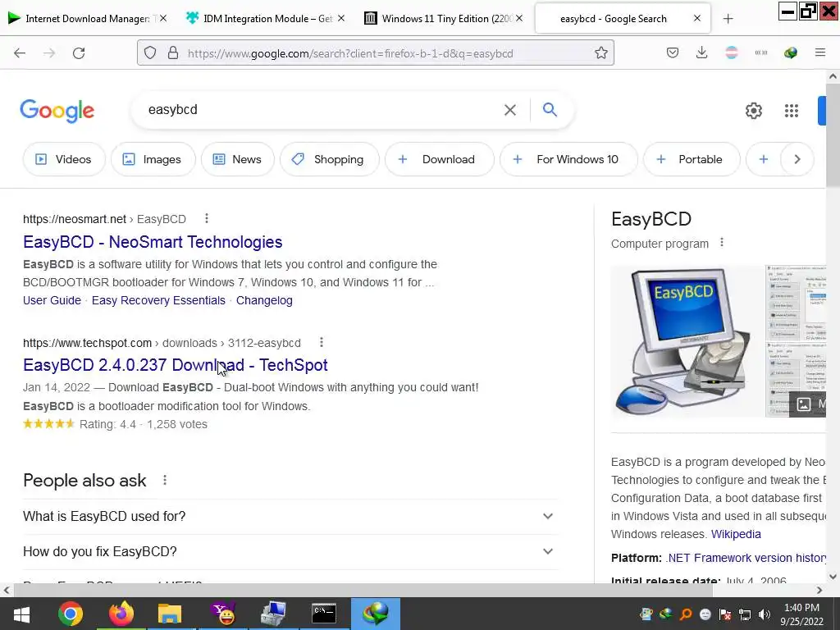Filter results by Videos

[64, 159]
